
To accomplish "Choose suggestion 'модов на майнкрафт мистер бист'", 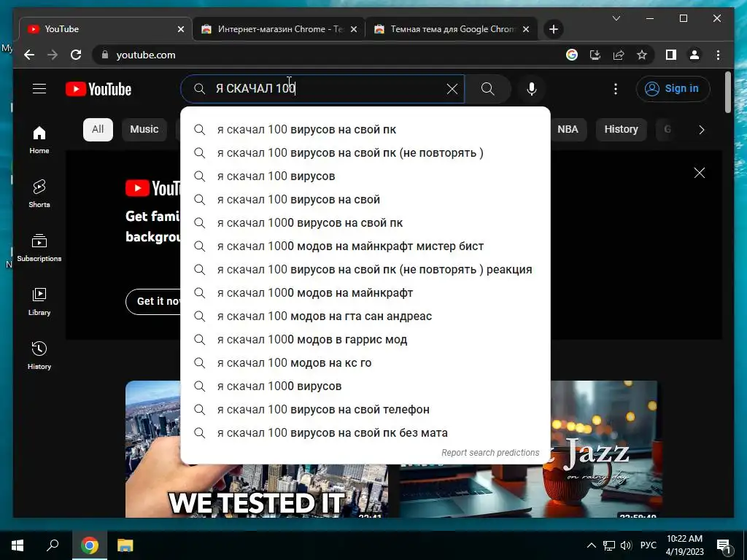I will (x=365, y=246).
